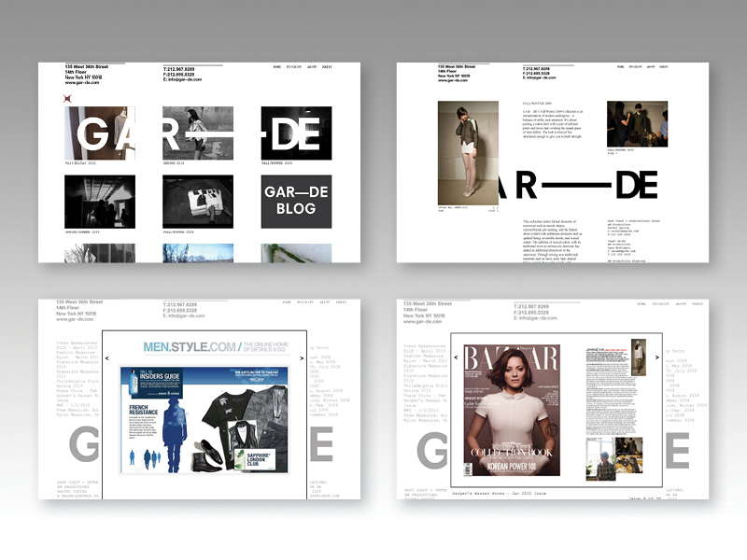The height and width of the screenshot is (560, 747).
Task: Select the Spring 2010 thumbnail of walking woman
Action: coord(197,133)
